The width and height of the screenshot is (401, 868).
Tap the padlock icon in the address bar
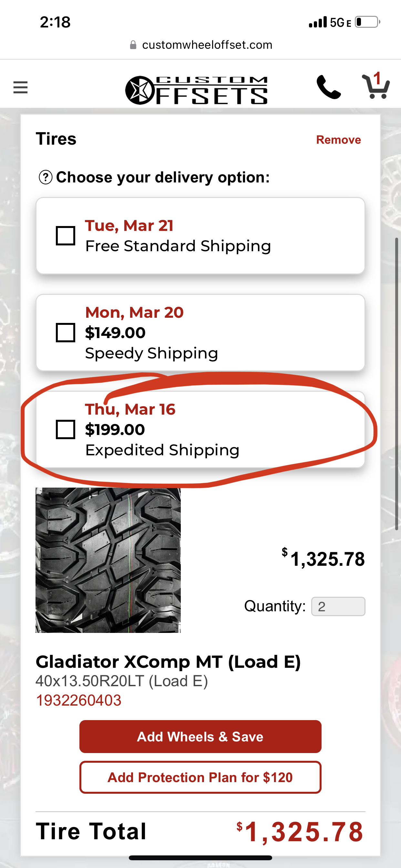(133, 44)
